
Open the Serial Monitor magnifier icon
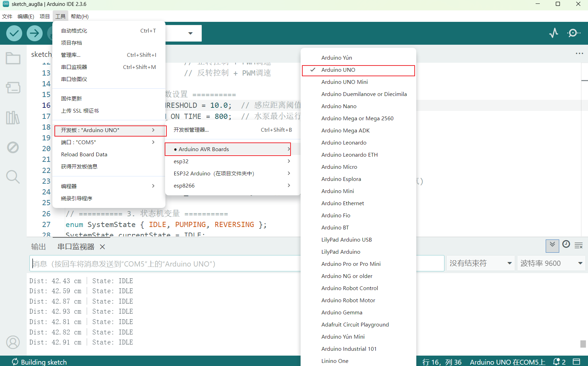pyautogui.click(x=574, y=33)
